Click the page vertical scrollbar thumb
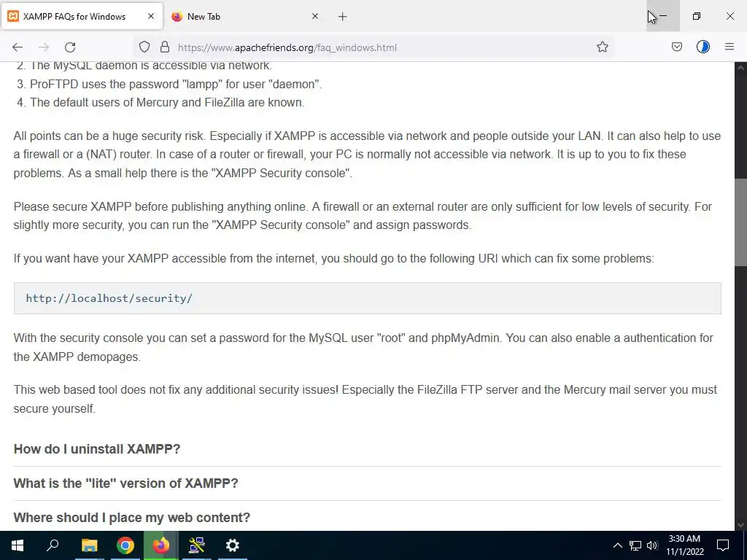This screenshot has width=747, height=560. (x=740, y=222)
